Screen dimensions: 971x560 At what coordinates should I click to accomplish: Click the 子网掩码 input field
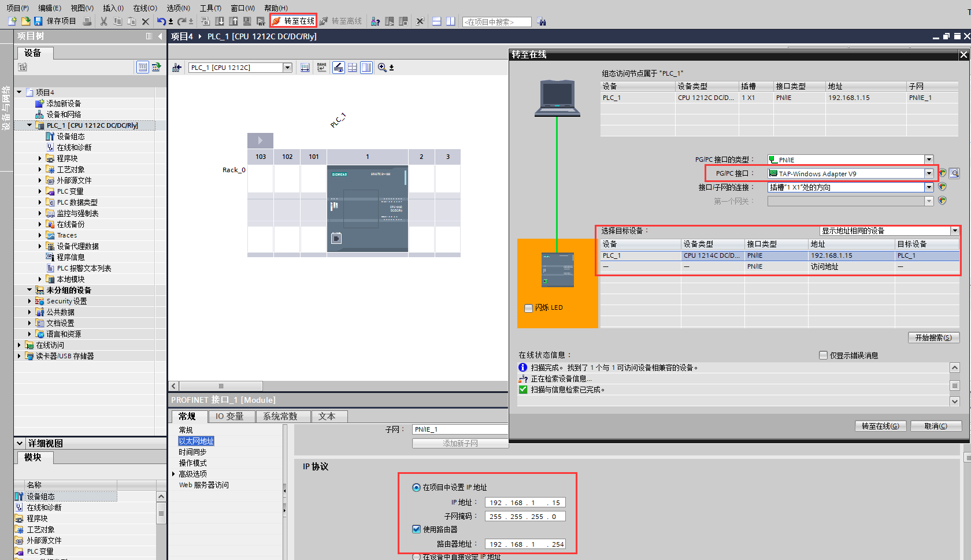[x=525, y=517]
